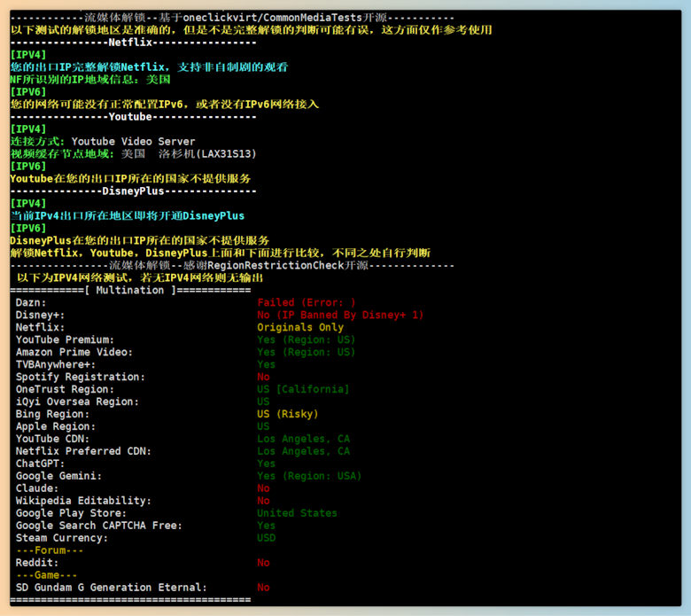The width and height of the screenshot is (691, 616).
Task: Click 'No (IP Banned By Disney+ 1)' value
Action: pyautogui.click(x=340, y=315)
